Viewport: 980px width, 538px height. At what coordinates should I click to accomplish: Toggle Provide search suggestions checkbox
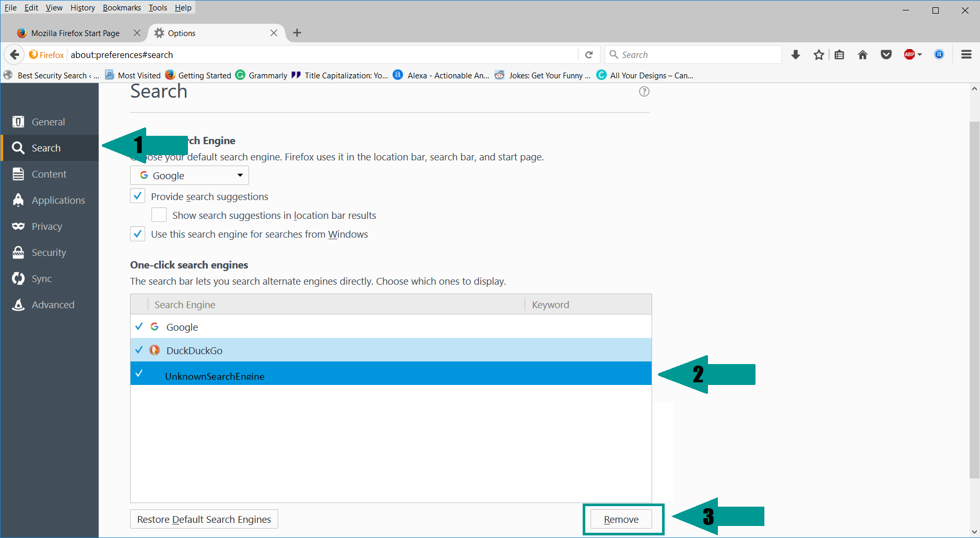(137, 196)
